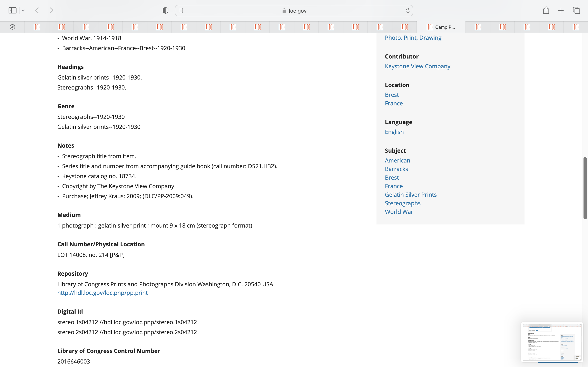588x367 pixels.
Task: Go forward to the next page
Action: 51,10
